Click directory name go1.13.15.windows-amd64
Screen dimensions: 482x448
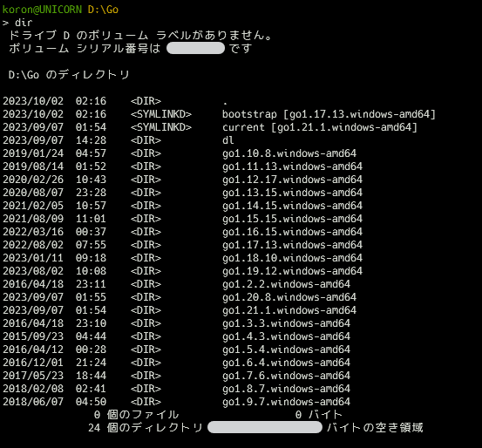pyautogui.click(x=292, y=193)
